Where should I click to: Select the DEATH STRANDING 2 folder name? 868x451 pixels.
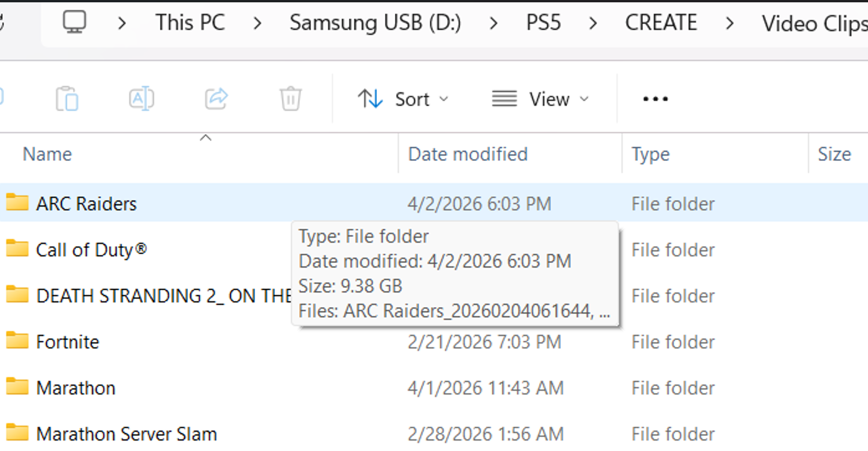pyautogui.click(x=164, y=296)
